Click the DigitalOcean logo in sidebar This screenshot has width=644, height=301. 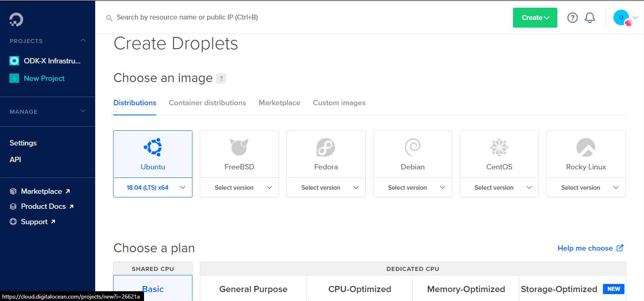pos(16,19)
